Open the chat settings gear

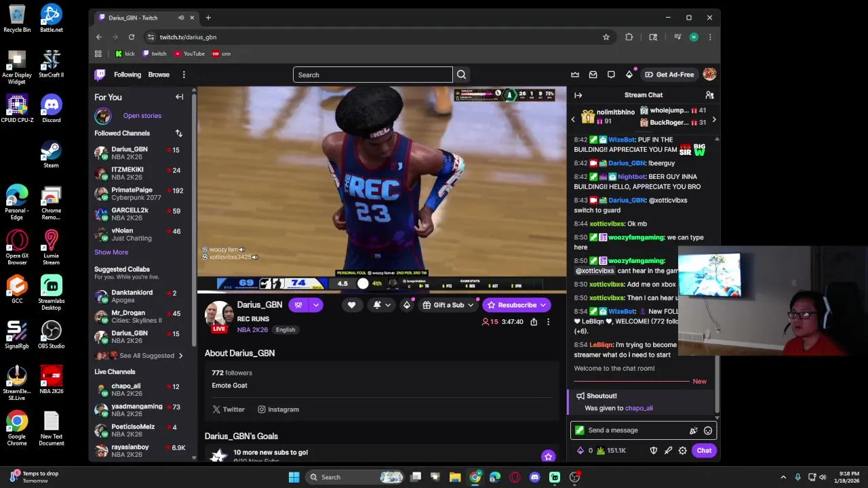683,451
